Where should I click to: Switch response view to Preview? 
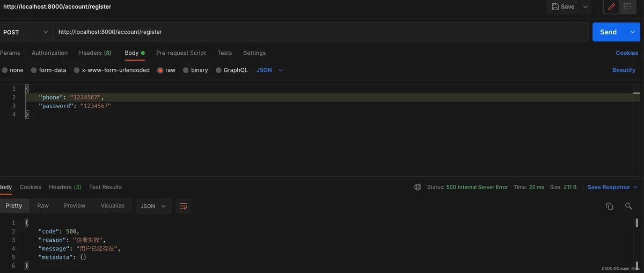click(x=75, y=206)
